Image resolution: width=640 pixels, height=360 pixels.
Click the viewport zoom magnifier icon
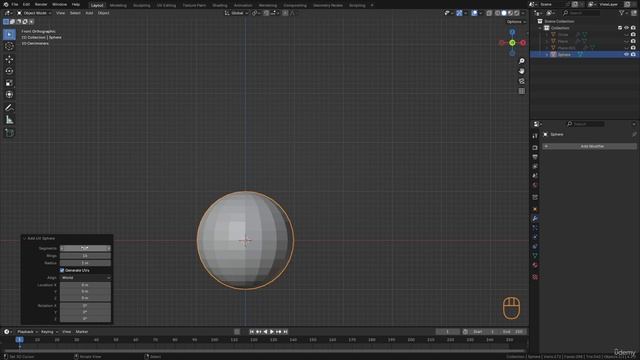522,61
